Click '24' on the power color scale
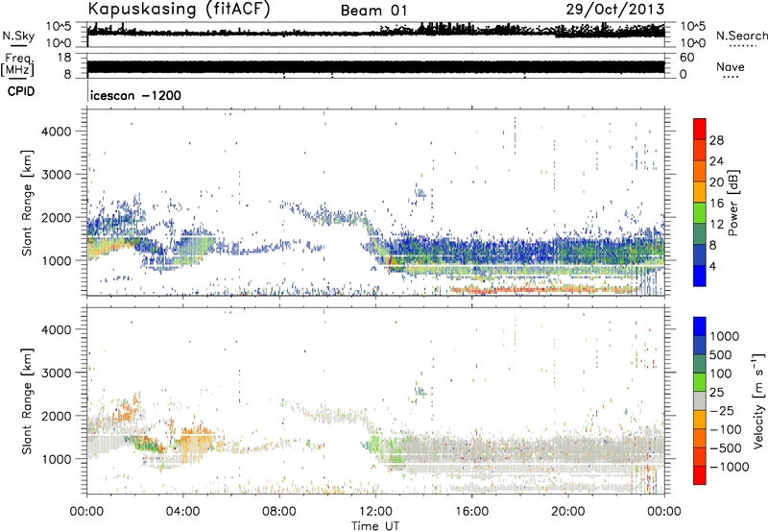Screen dimensions: 768x532 [716, 161]
